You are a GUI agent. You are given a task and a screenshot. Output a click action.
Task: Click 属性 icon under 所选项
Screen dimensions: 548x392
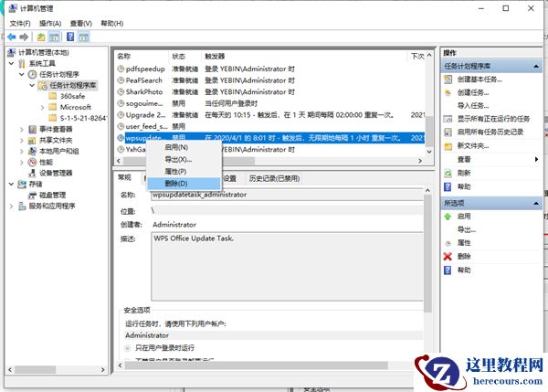coord(448,243)
